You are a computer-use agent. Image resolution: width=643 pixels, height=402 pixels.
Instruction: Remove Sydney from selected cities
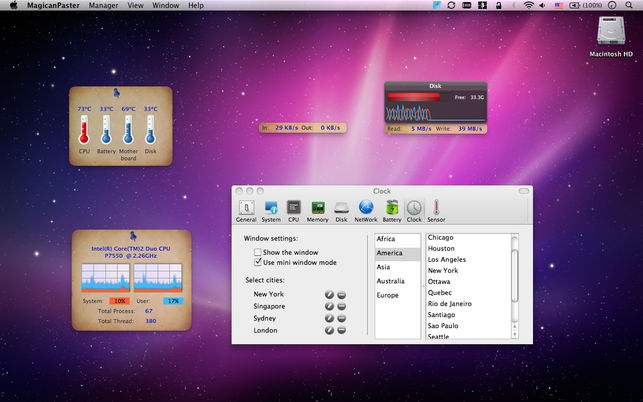click(342, 318)
